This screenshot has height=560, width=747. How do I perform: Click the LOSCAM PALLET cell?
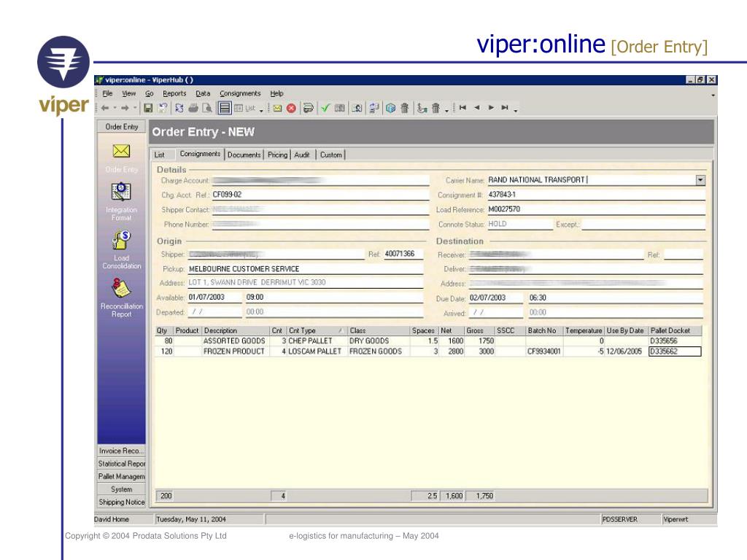(315, 351)
